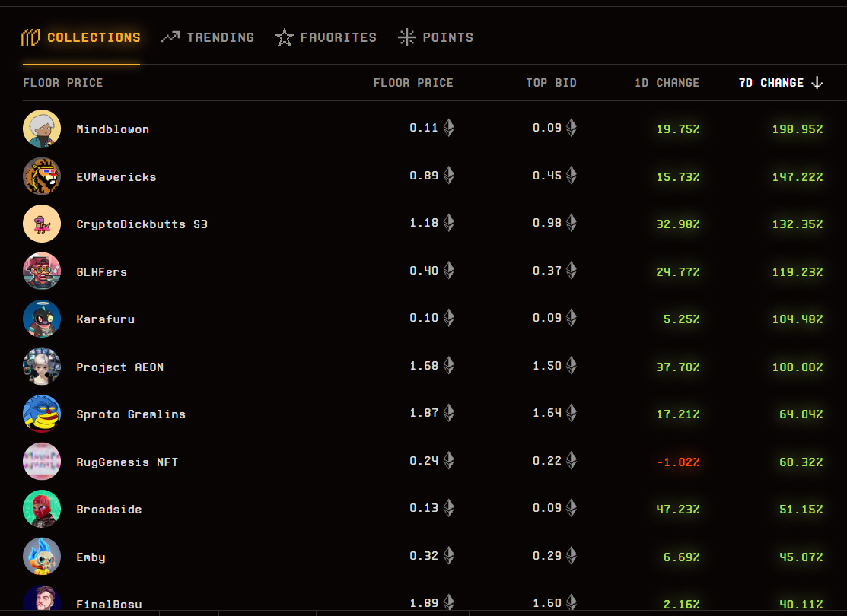Open the CryptoDickbutts S3 avatar
Screen dimensions: 847x616
[42, 224]
